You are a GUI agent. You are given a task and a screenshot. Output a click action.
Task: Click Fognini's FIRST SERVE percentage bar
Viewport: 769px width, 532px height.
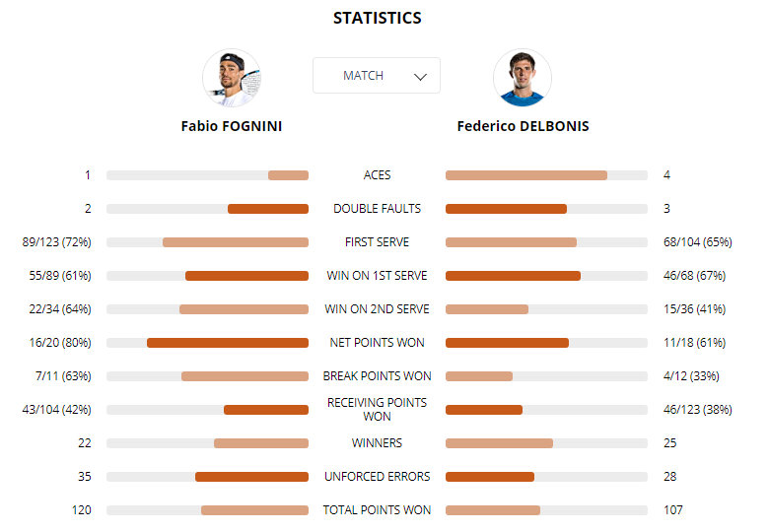click(x=207, y=242)
